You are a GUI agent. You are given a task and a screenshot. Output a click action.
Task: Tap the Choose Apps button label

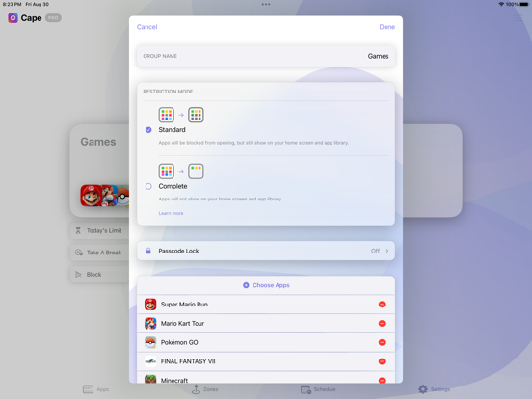[x=271, y=285]
